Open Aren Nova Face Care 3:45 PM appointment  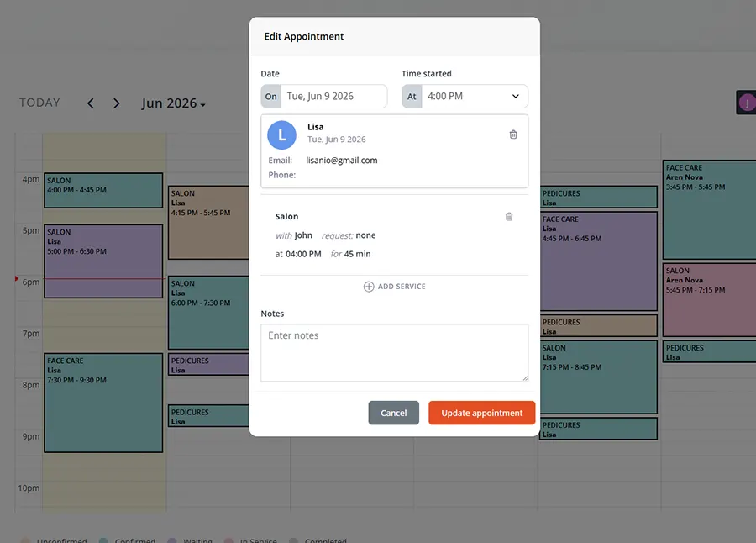[x=709, y=210]
